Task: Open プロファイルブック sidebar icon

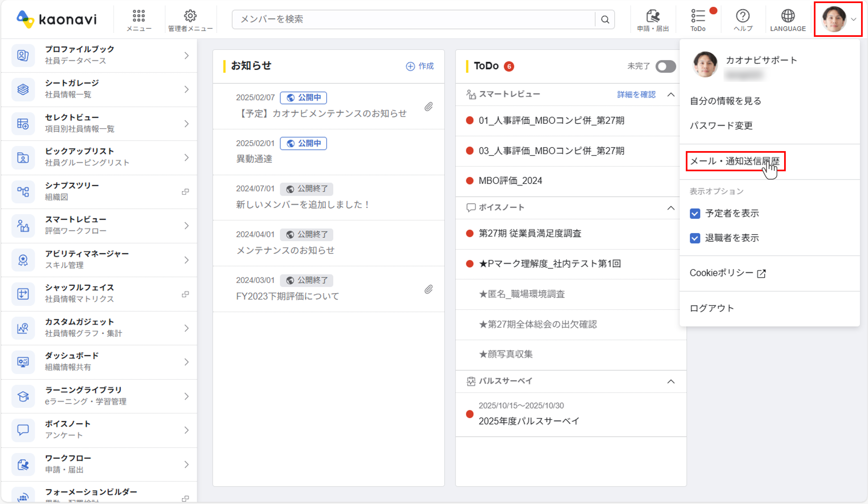Action: click(23, 55)
